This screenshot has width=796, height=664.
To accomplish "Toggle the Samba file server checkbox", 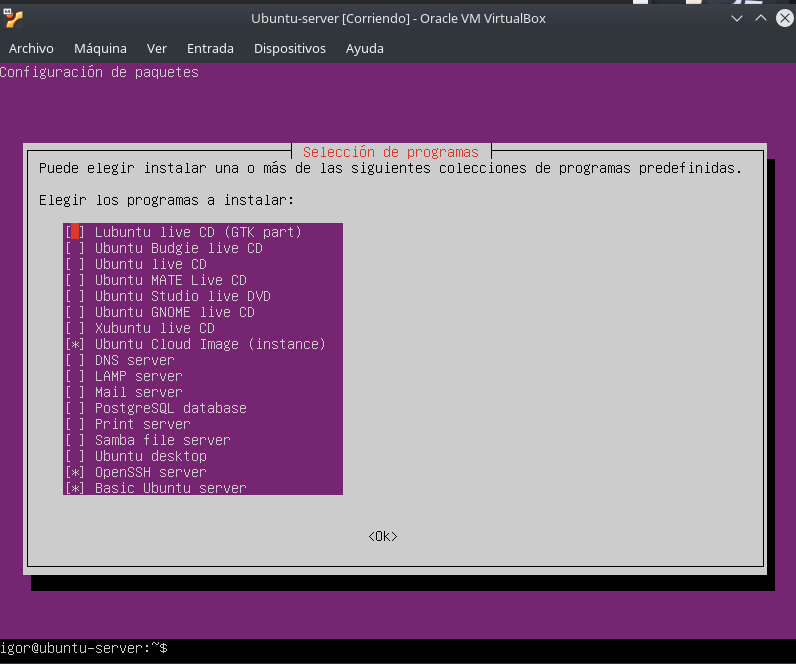I will (75, 440).
